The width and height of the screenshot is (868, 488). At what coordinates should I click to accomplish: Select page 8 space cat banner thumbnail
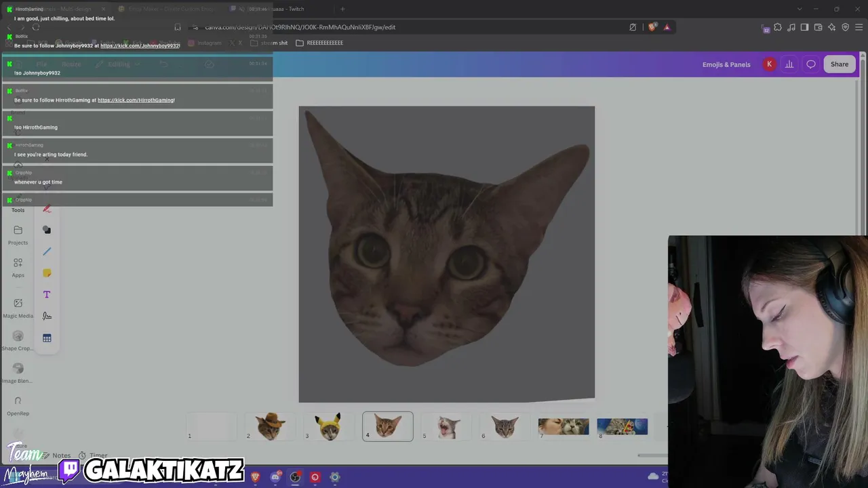tap(623, 426)
